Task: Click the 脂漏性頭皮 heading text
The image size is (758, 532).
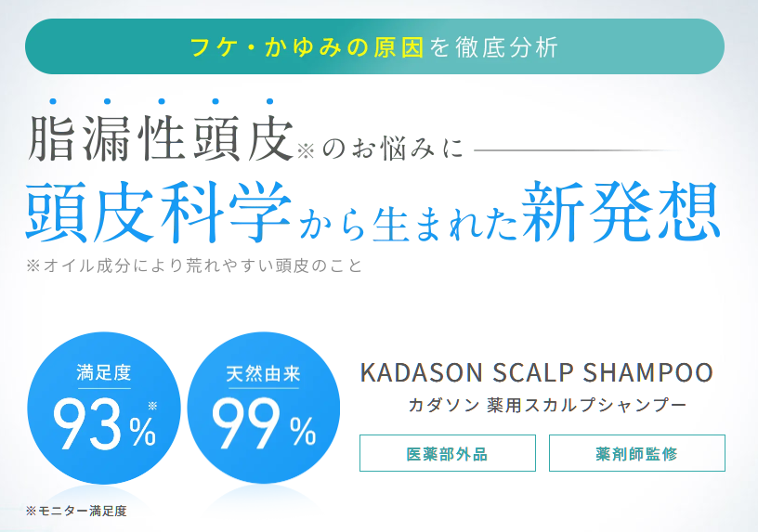Action: coord(161,138)
